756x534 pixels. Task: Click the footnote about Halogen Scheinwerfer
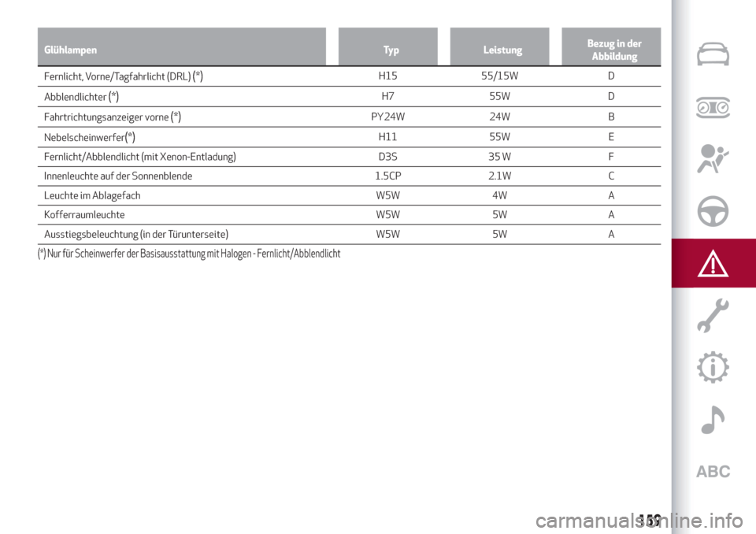(189, 254)
